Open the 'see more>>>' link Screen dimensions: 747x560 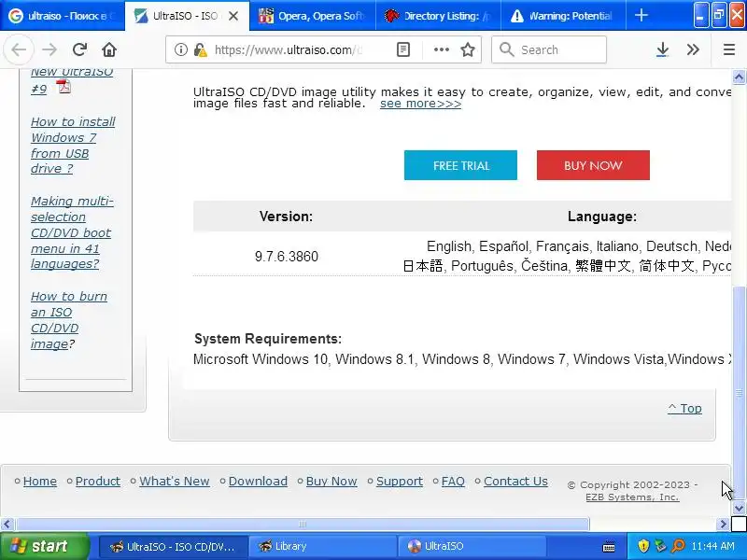421,104
